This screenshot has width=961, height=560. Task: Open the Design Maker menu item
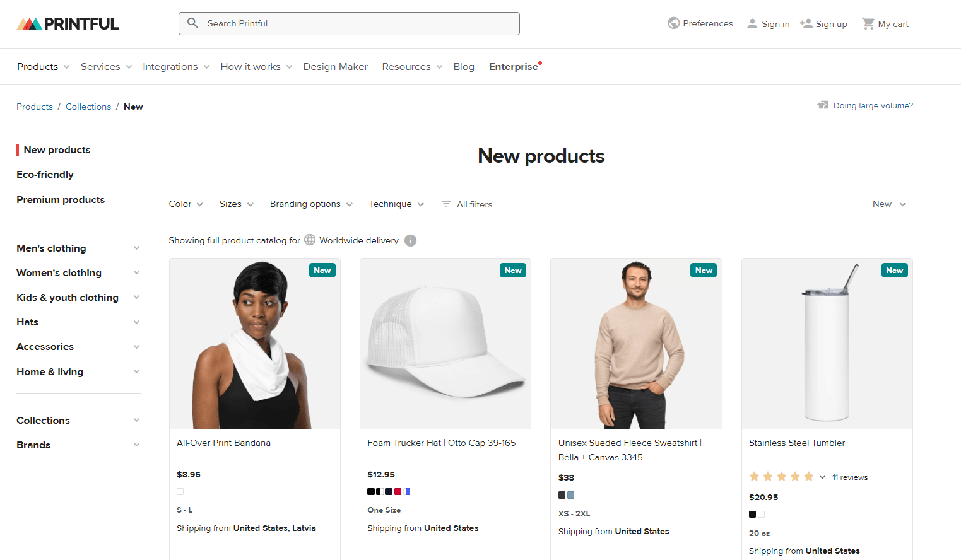(x=335, y=66)
